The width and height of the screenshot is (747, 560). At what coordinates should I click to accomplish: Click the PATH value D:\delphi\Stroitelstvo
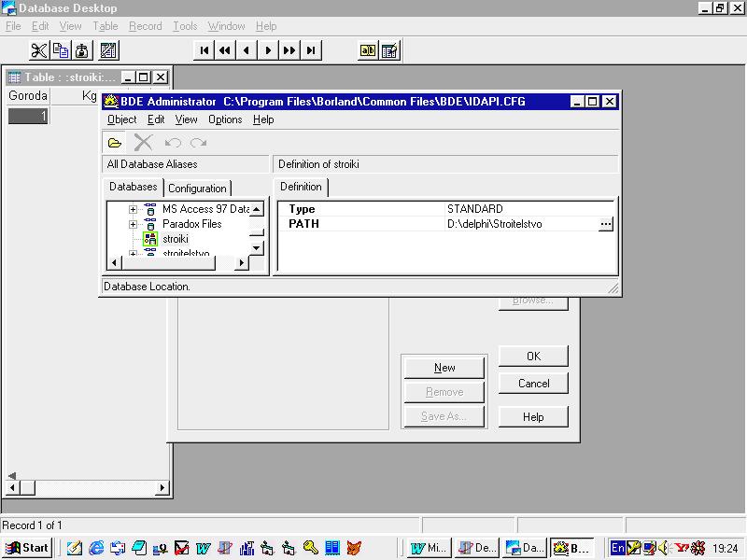495,224
